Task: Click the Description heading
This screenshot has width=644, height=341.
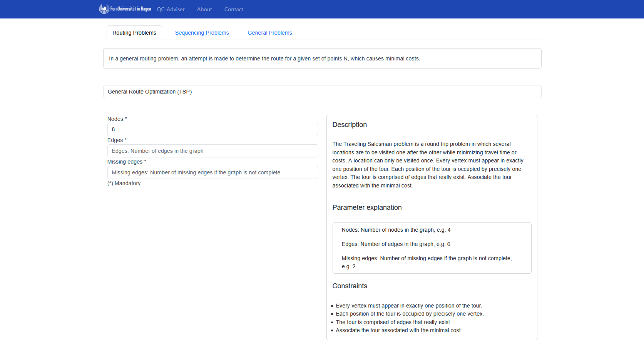Action: [x=350, y=125]
